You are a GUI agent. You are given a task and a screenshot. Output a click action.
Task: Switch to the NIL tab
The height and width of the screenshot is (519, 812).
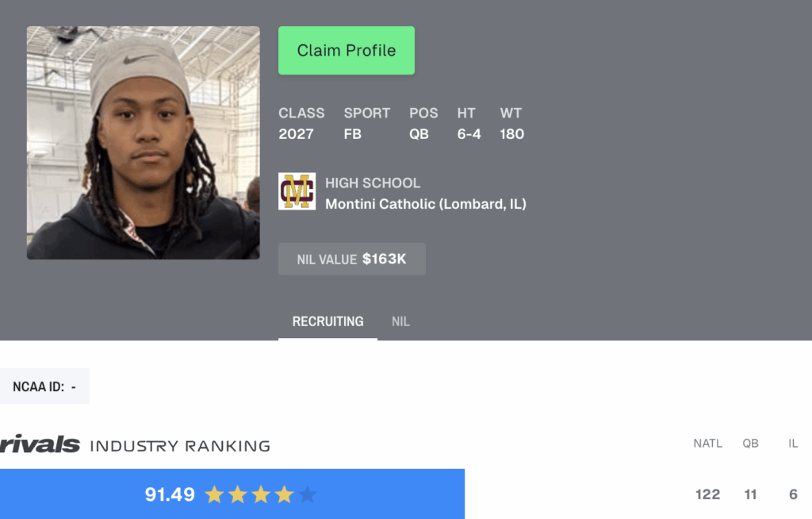400,321
